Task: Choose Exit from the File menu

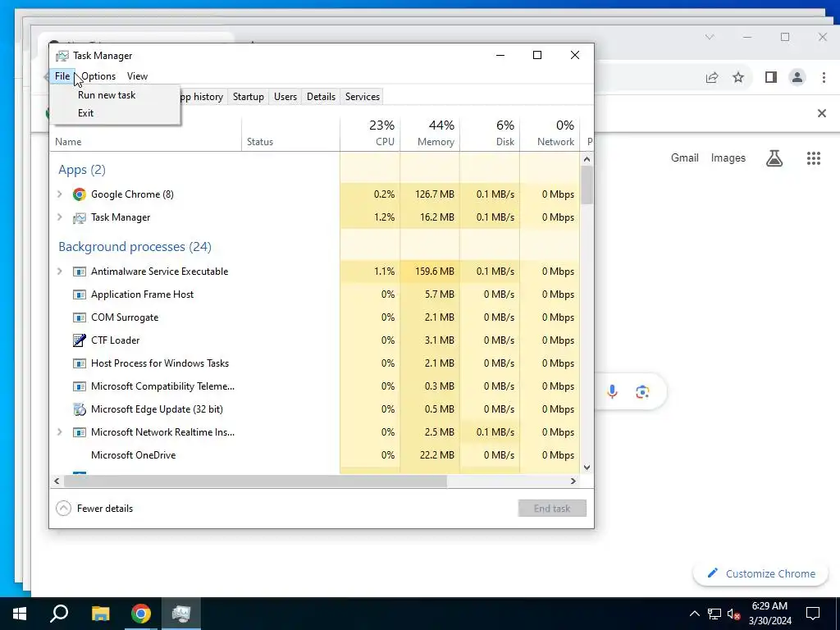Action: click(x=115, y=113)
